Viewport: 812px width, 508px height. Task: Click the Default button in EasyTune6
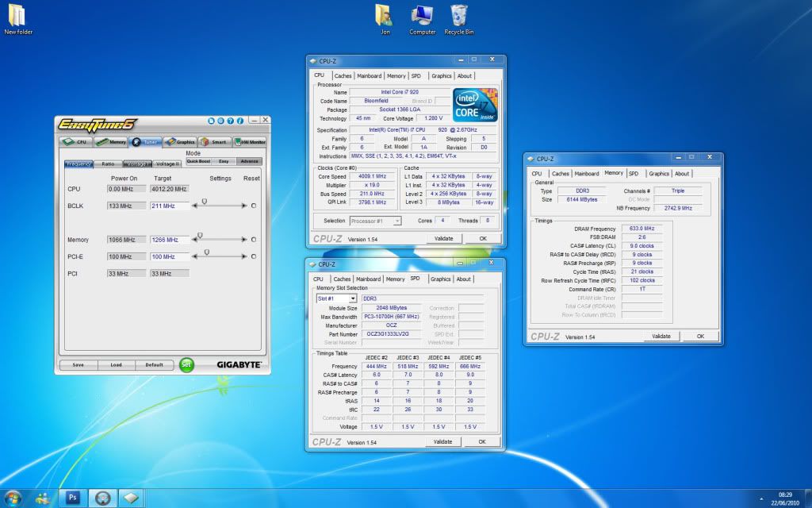pyautogui.click(x=155, y=365)
